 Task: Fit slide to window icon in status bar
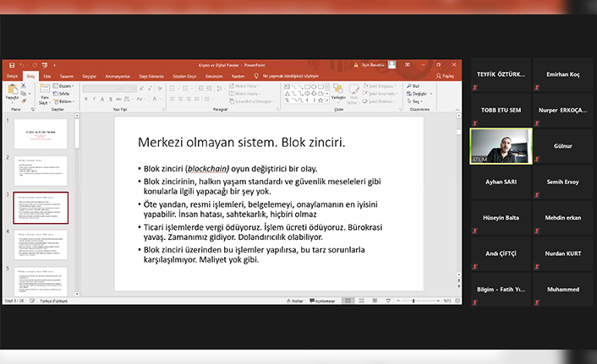point(457,301)
